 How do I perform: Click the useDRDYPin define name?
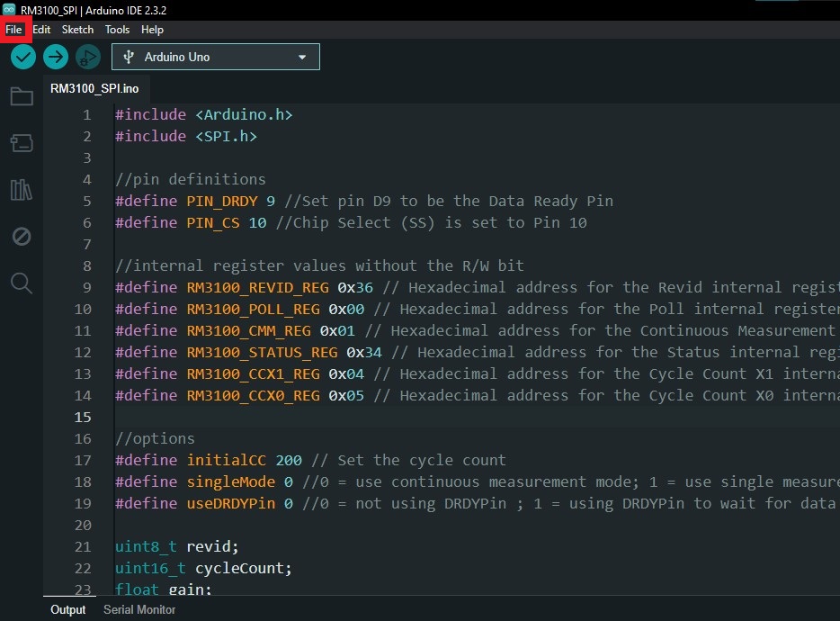point(231,504)
